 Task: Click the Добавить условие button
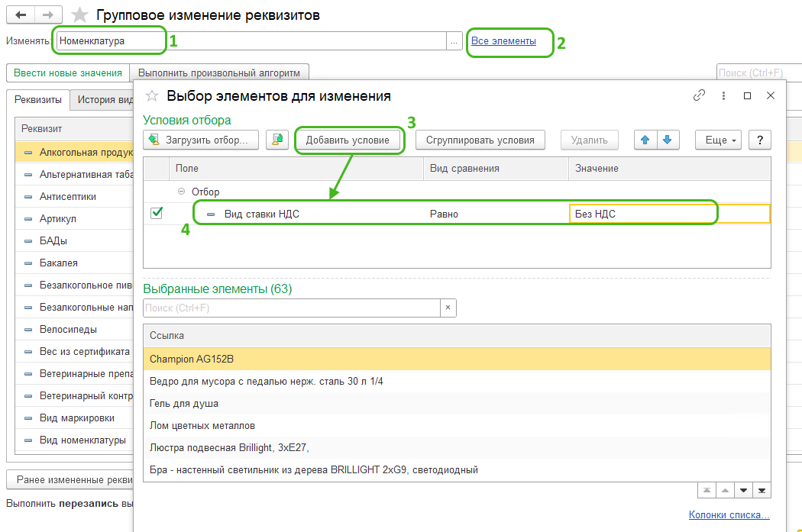(348, 140)
